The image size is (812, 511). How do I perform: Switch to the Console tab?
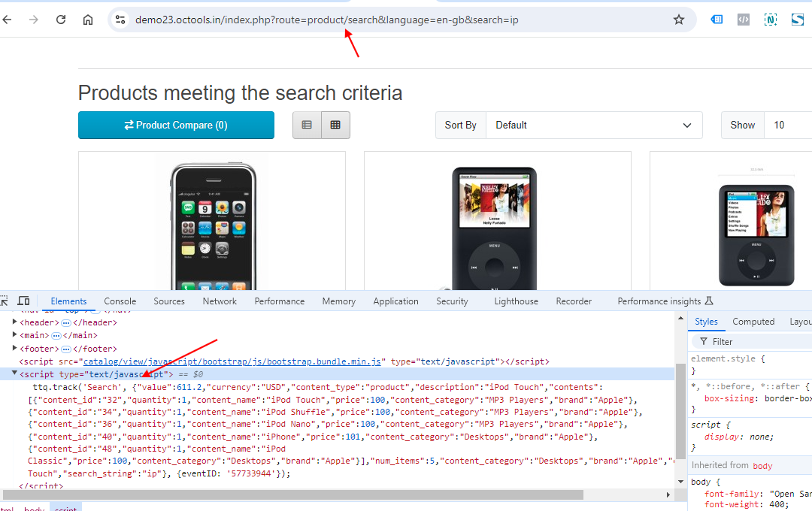tap(120, 301)
